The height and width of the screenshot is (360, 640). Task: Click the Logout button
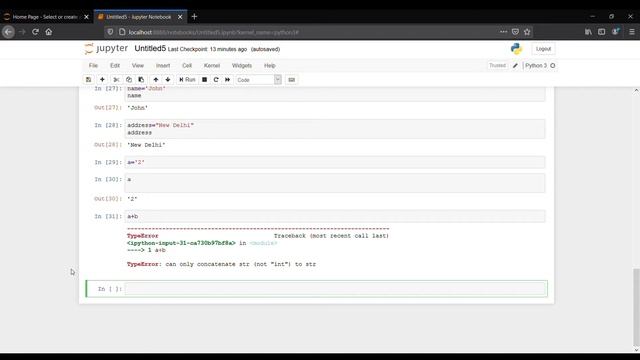tap(543, 49)
